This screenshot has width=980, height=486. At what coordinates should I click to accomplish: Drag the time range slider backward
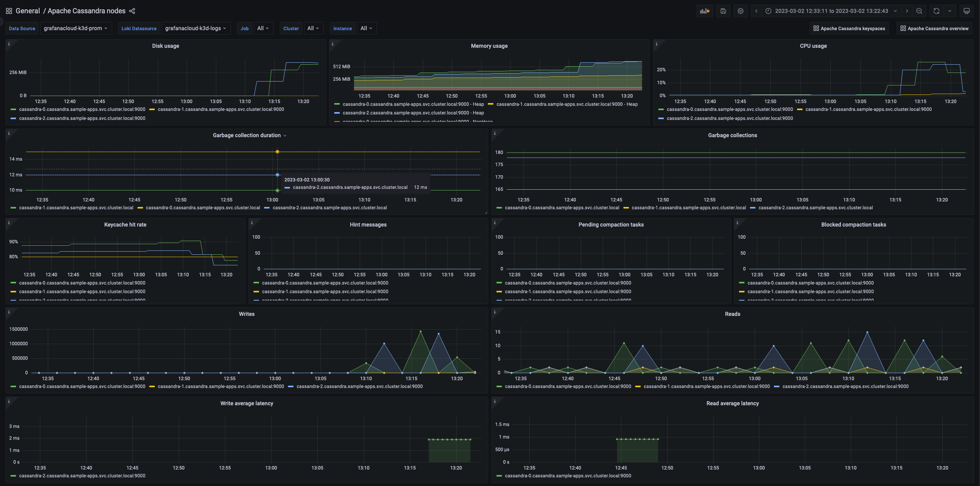755,11
